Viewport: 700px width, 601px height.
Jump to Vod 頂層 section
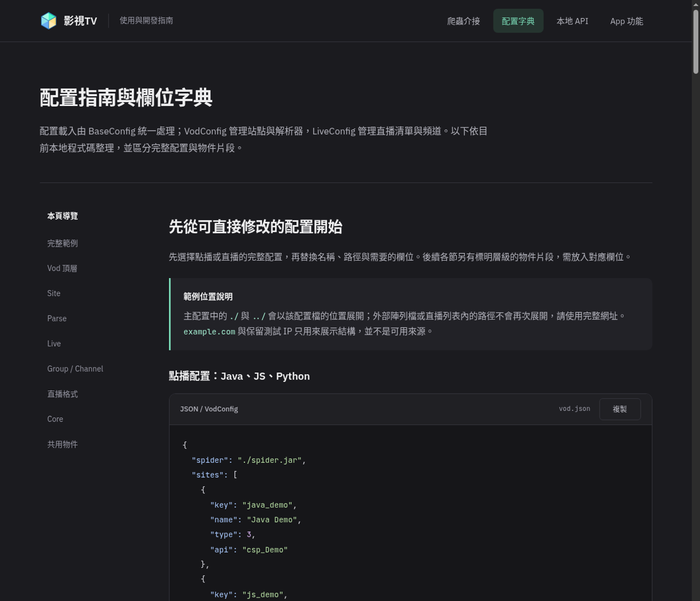62,268
